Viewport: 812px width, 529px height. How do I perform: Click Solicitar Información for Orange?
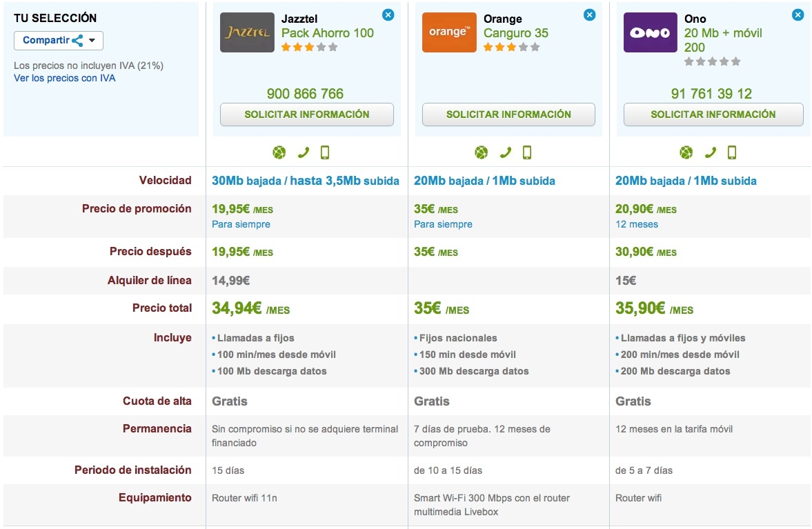click(x=508, y=114)
